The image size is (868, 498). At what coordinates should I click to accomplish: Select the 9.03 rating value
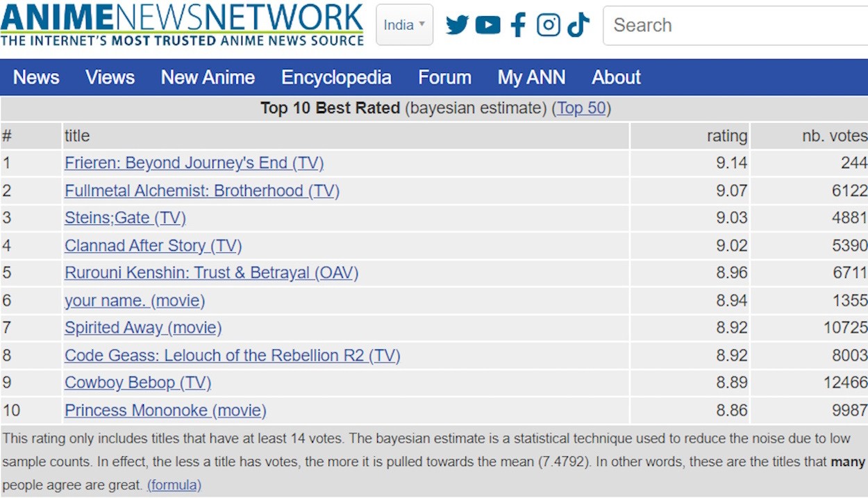pos(732,217)
